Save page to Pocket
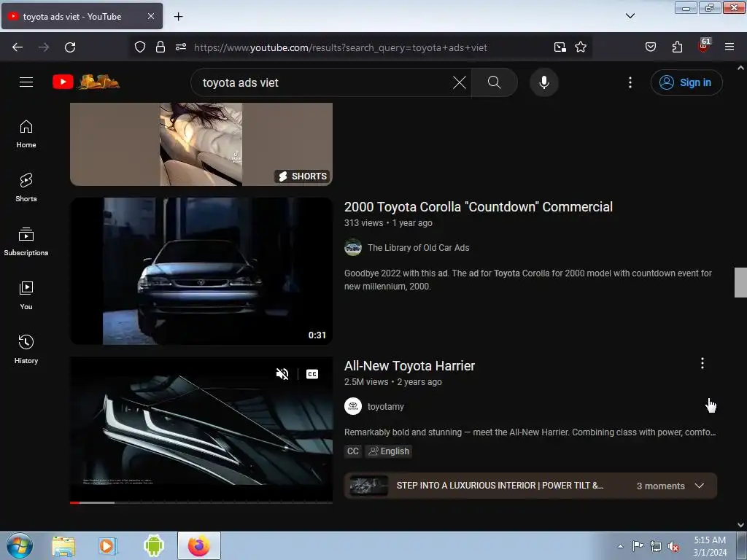The height and width of the screenshot is (560, 747). [650, 47]
